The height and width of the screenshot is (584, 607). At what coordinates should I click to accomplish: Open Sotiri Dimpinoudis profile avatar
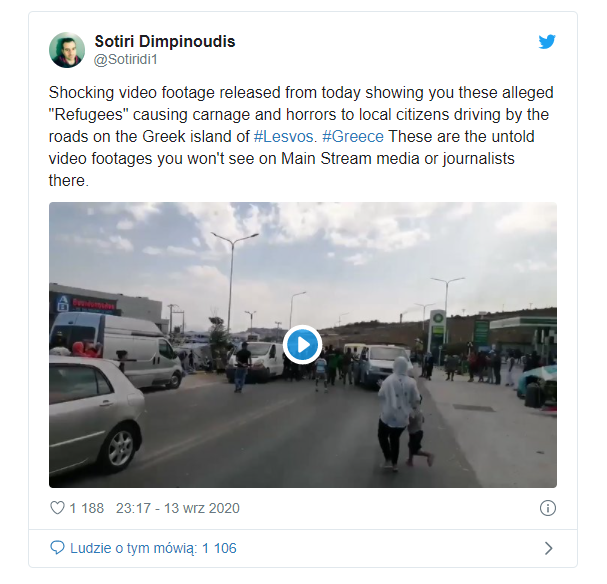pyautogui.click(x=67, y=50)
